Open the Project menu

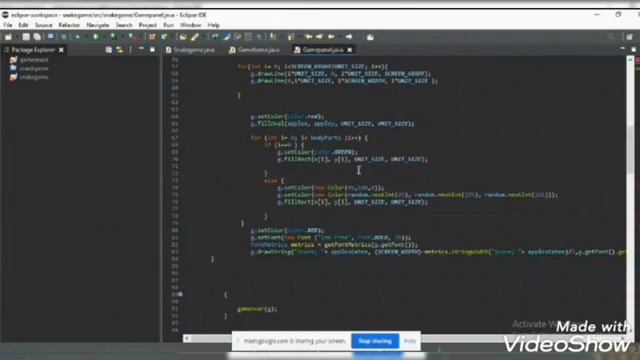147,25
